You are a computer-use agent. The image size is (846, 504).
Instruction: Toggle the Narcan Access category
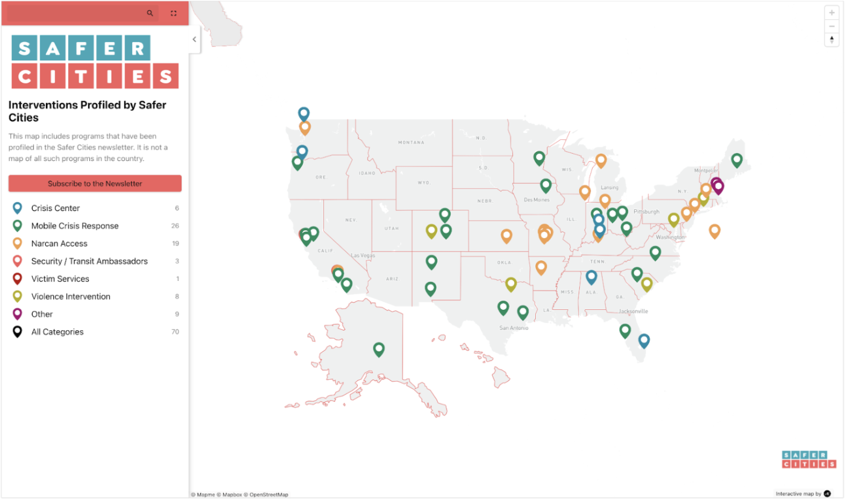click(95, 244)
